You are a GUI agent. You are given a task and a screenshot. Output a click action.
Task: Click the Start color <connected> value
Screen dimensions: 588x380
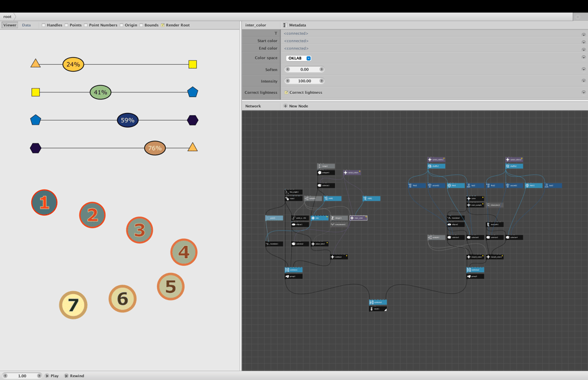[x=296, y=41]
